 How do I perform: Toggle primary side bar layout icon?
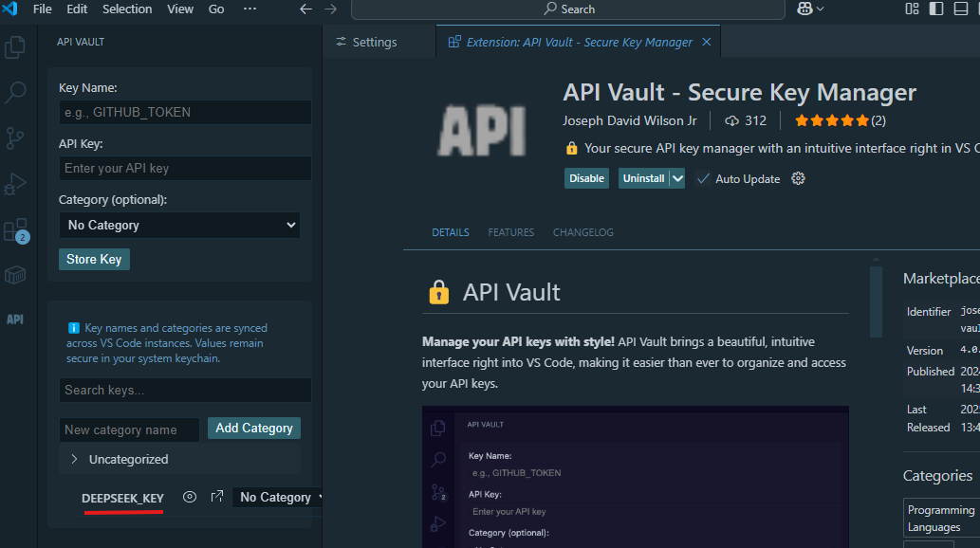pyautogui.click(x=936, y=9)
